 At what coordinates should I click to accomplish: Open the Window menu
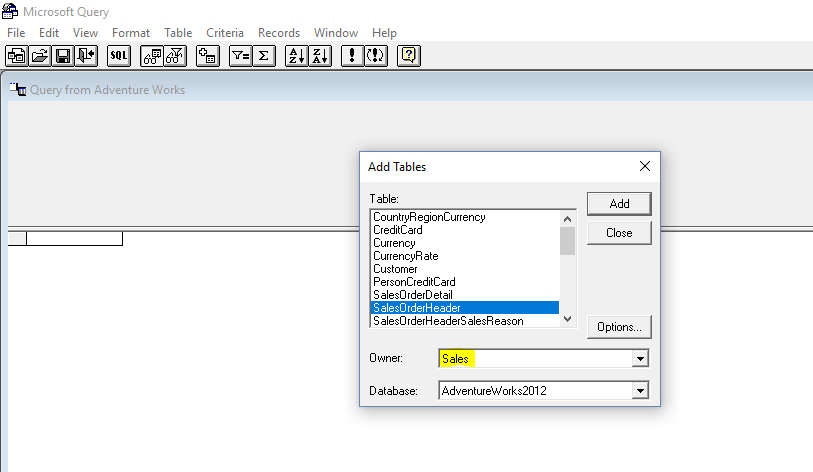click(x=336, y=33)
